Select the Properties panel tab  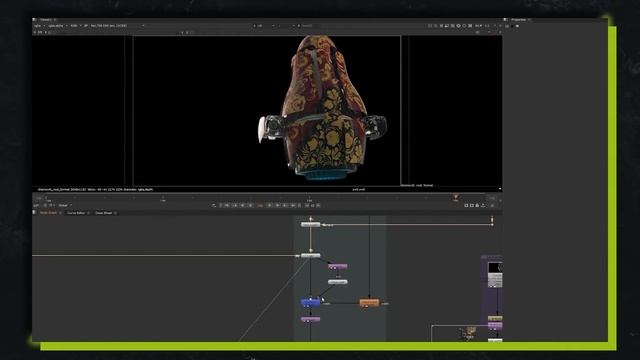(518, 20)
